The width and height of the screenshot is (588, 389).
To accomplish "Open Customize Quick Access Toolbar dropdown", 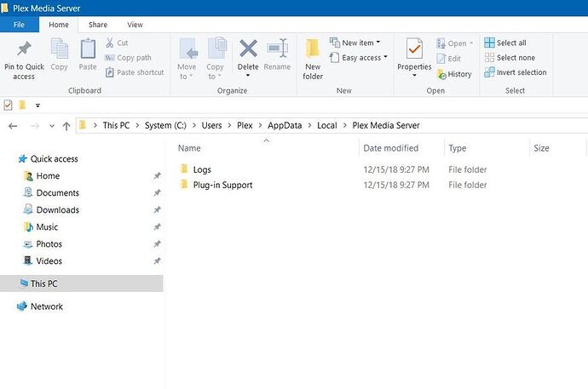I will [37, 106].
